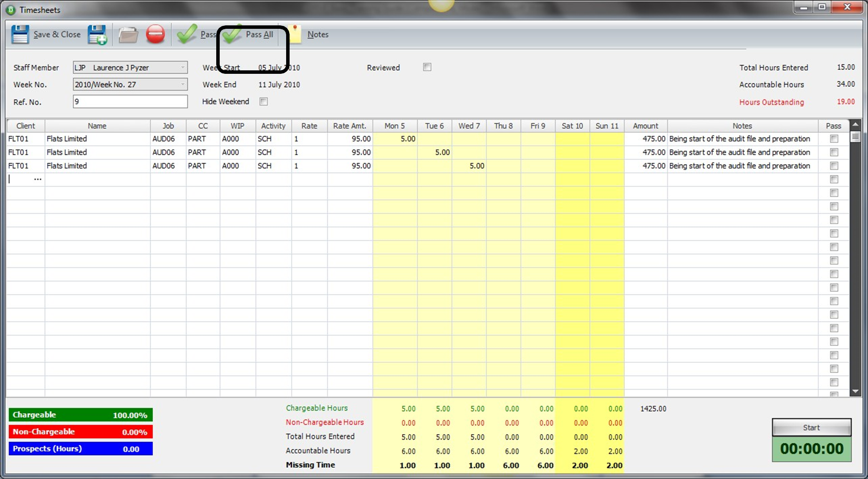Click the Notes toolbar label

coord(318,34)
